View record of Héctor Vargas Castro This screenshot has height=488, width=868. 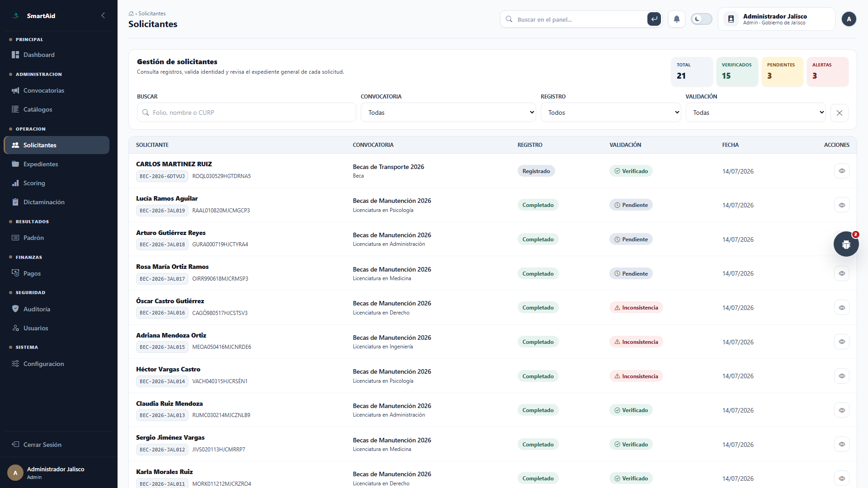842,376
